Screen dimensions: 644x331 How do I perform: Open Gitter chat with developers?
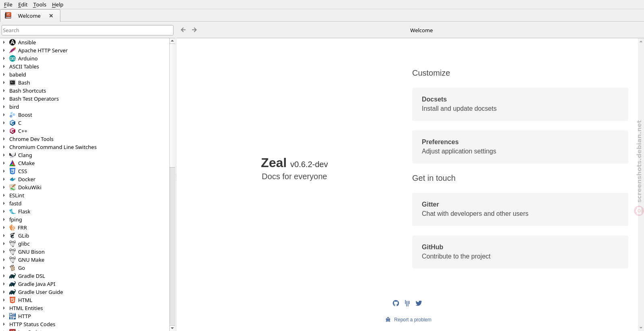[520, 209]
